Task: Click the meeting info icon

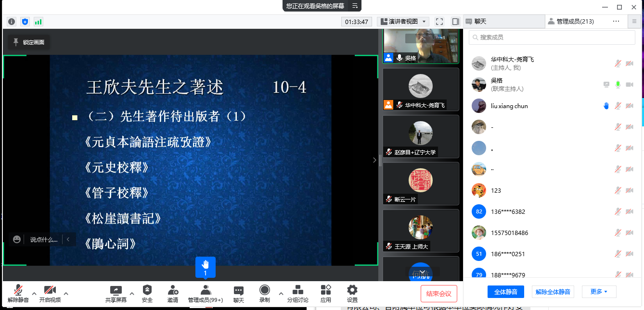Action: click(x=12, y=22)
